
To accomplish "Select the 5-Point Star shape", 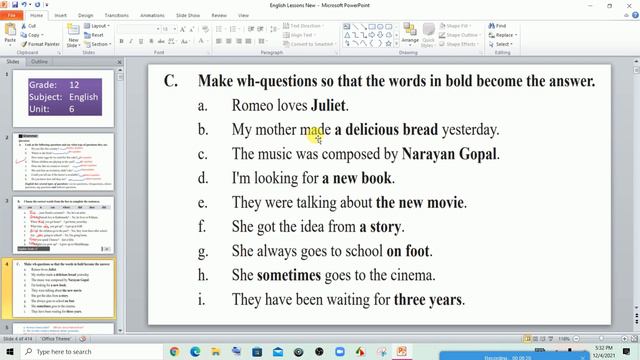I will [x=388, y=43].
